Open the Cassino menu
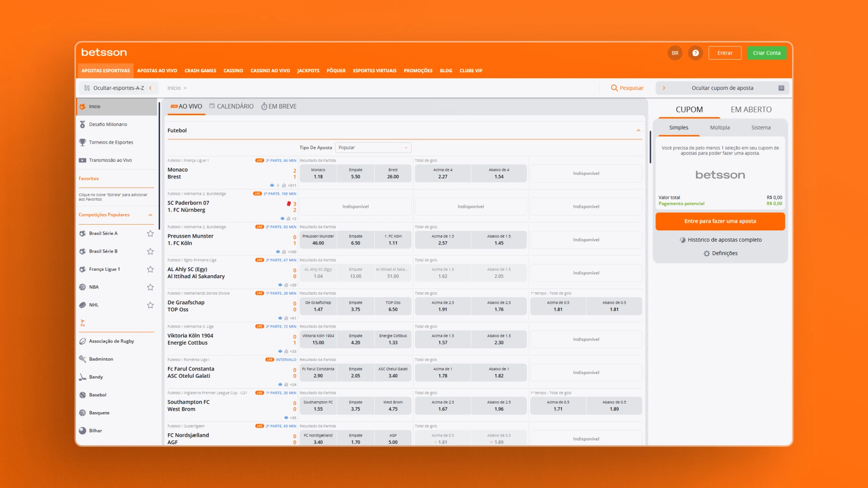 click(233, 71)
